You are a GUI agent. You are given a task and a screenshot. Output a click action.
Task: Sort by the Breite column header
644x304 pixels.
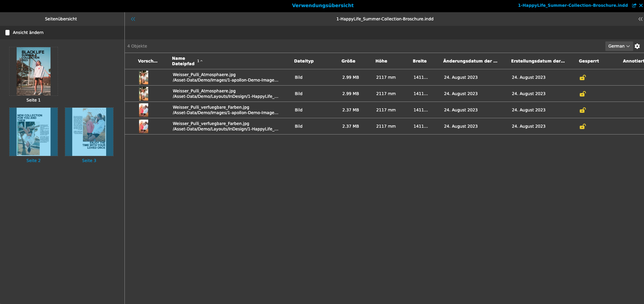419,61
